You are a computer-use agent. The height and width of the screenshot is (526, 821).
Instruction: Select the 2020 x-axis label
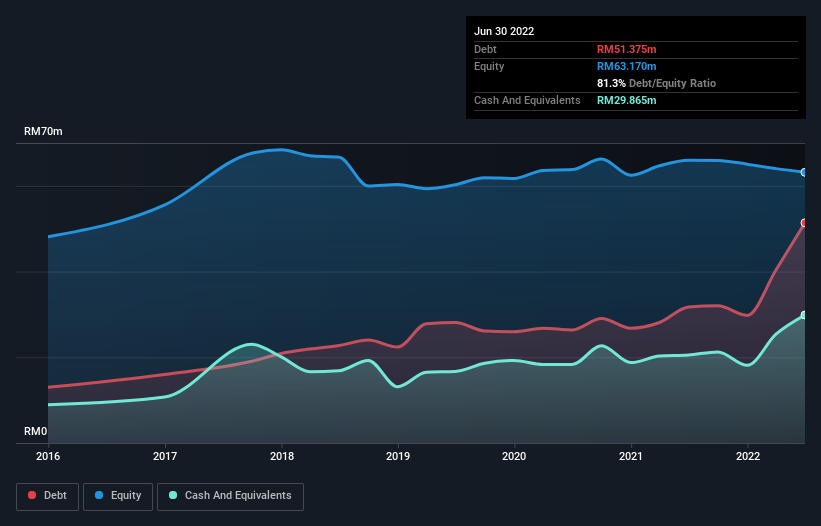pyautogui.click(x=514, y=456)
